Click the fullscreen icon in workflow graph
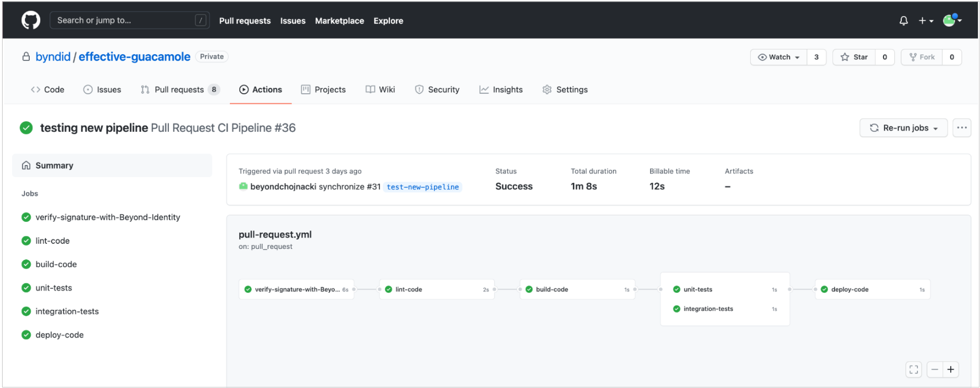 pyautogui.click(x=913, y=369)
